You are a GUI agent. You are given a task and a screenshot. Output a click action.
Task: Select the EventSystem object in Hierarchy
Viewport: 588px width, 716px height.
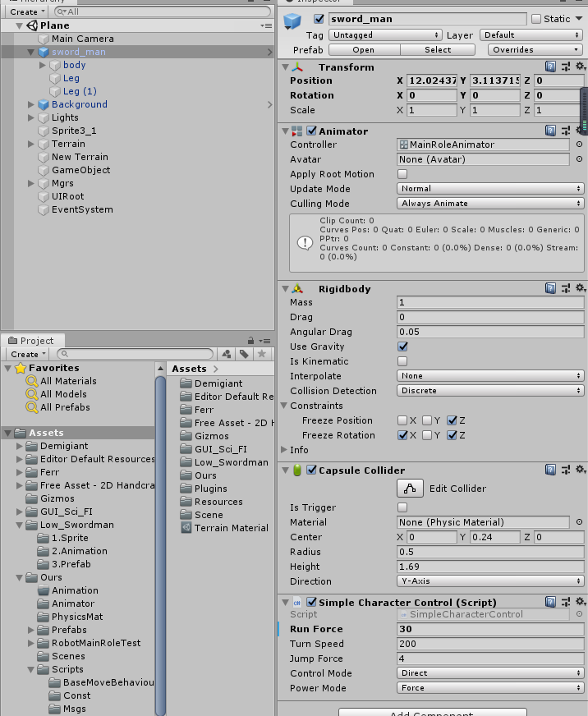pos(82,209)
